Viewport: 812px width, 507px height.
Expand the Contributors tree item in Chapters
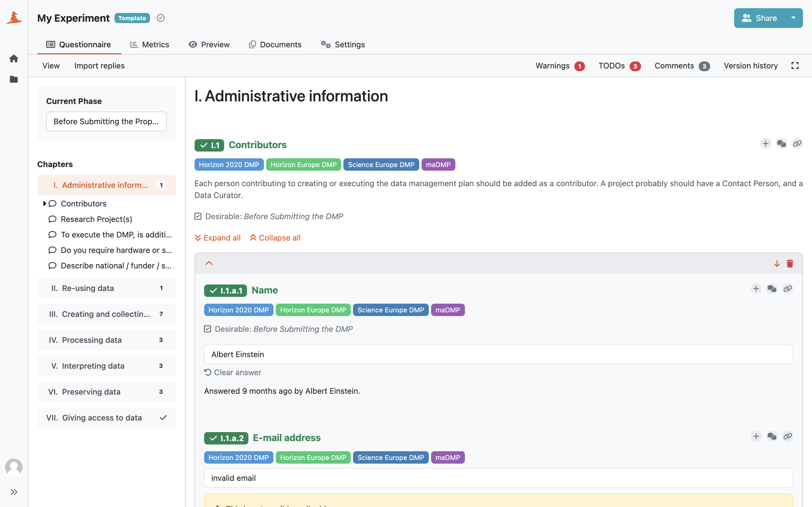click(x=44, y=204)
